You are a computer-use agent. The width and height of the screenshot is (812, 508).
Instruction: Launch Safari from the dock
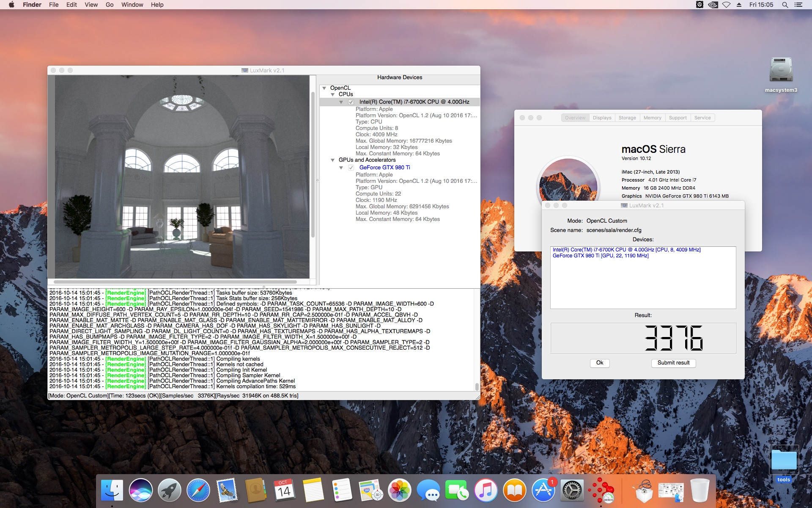click(x=198, y=490)
